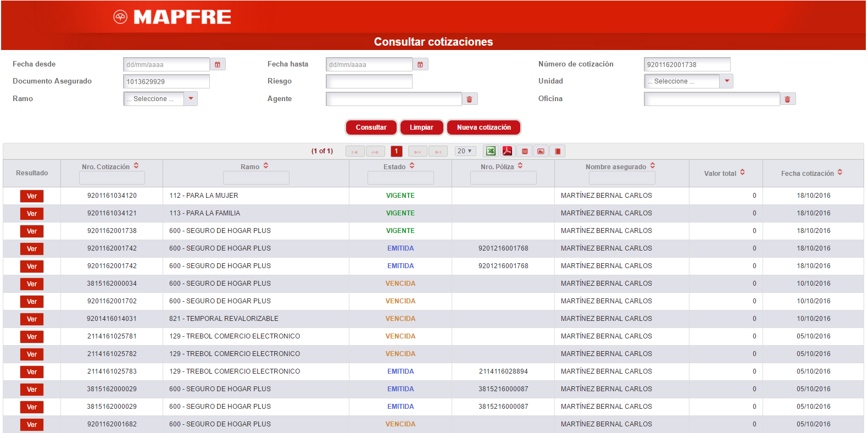Sort by Nro. Póliza column arrows
The width and height of the screenshot is (868, 433).
coord(520,165)
